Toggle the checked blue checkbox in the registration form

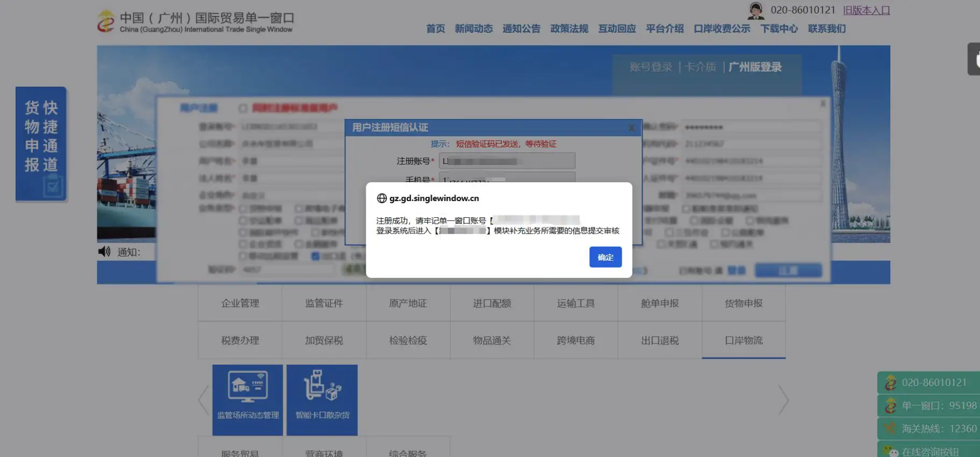pos(316,256)
